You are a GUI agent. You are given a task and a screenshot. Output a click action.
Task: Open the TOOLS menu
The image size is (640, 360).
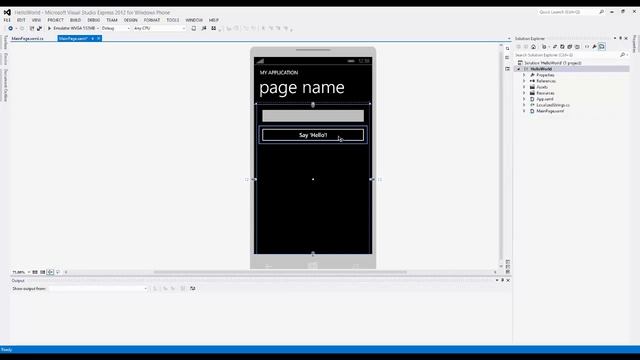(x=173, y=20)
